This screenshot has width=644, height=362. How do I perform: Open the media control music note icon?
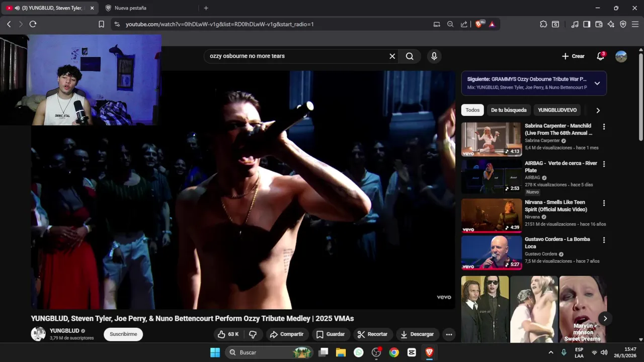[x=575, y=24]
